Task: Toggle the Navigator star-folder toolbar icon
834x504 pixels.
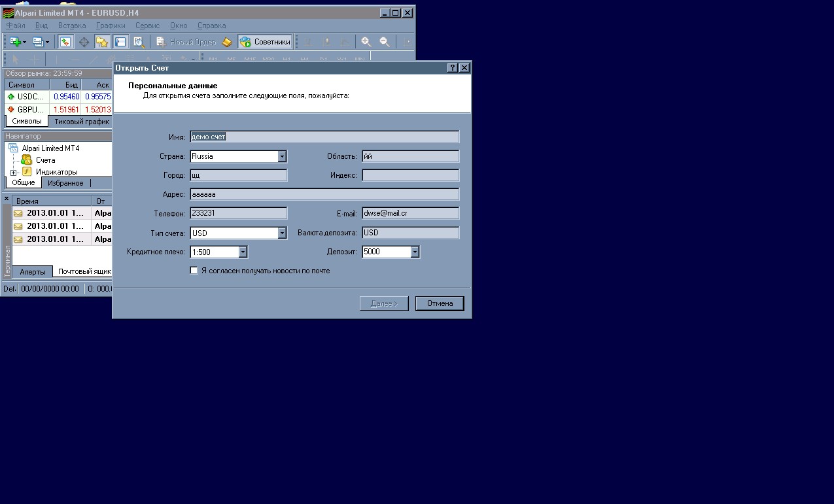Action: (103, 42)
